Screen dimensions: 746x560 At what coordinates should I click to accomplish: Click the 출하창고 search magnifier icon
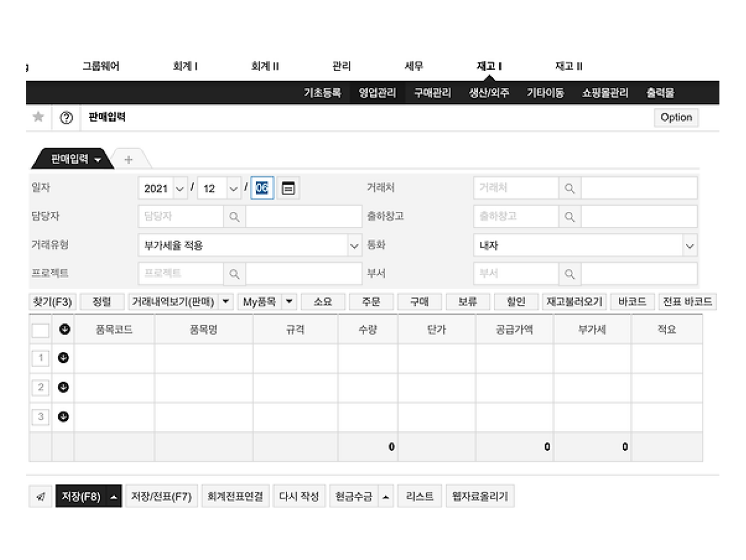[x=570, y=217]
